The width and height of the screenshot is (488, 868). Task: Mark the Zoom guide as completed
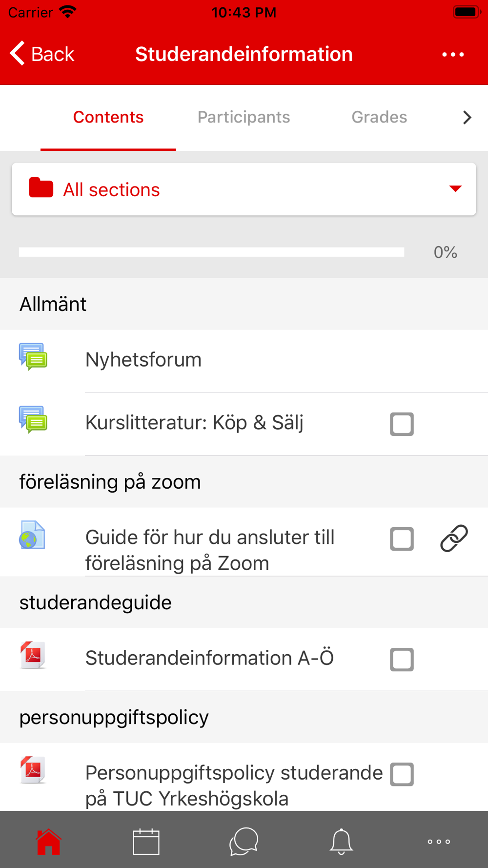[402, 538]
